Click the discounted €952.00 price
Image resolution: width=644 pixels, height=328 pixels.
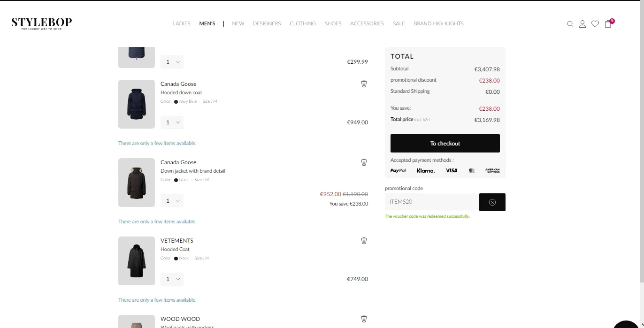click(x=330, y=194)
